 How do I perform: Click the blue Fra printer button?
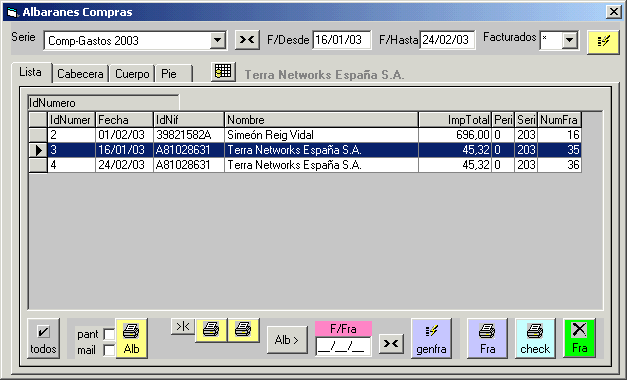(x=487, y=338)
